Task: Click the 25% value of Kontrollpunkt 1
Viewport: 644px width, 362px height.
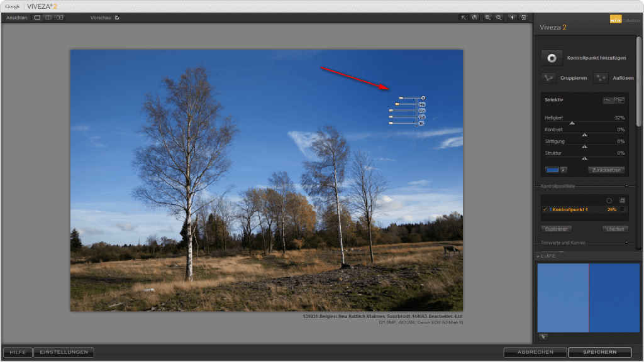Action: (x=612, y=209)
